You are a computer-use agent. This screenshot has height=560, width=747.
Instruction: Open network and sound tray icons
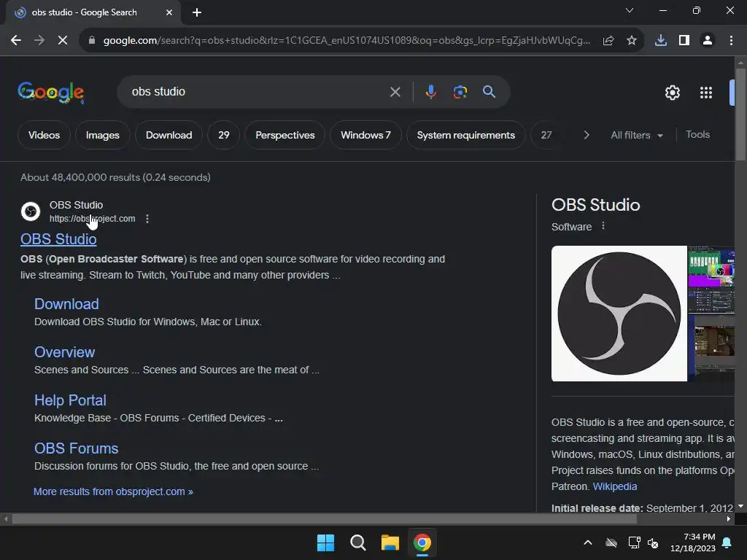(643, 542)
